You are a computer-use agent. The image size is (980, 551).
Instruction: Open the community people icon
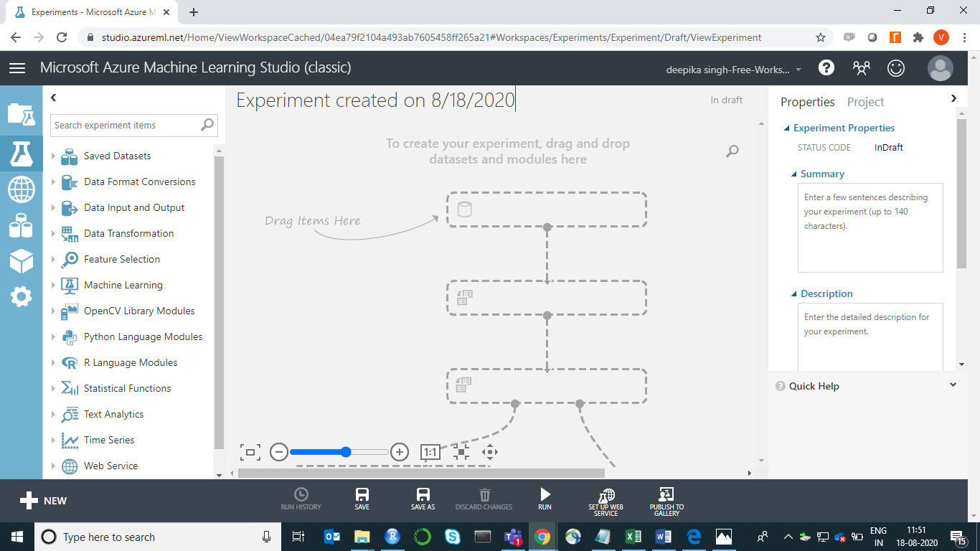(x=861, y=67)
